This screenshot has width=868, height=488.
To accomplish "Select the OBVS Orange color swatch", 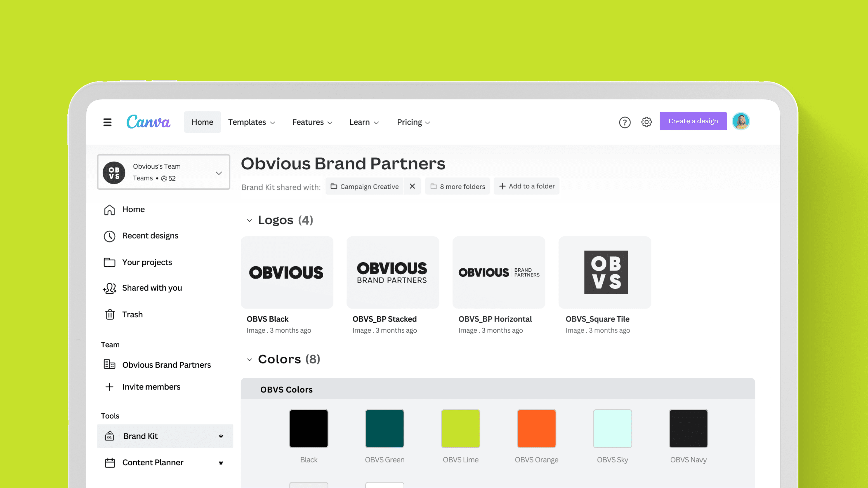I will tap(536, 428).
